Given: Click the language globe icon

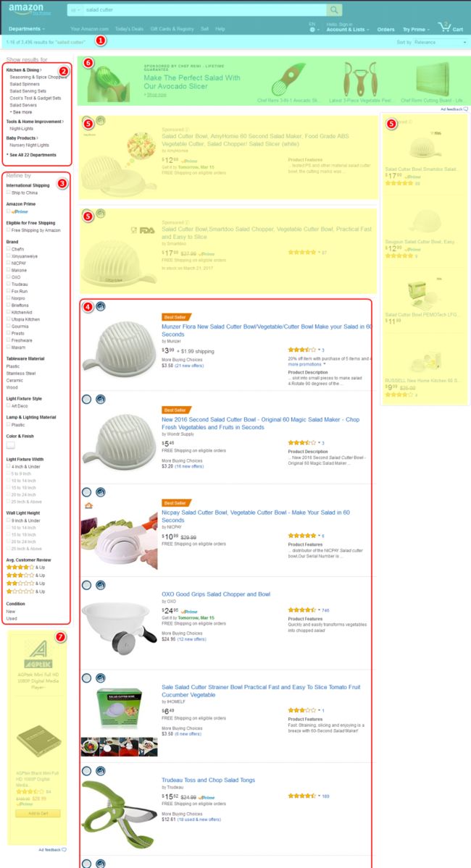Looking at the screenshot, I should tap(312, 30).
